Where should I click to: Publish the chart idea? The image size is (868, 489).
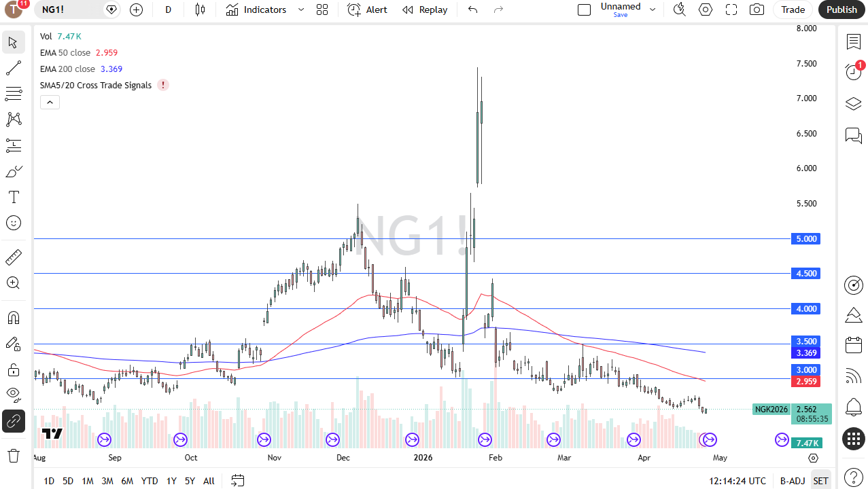[x=841, y=10]
